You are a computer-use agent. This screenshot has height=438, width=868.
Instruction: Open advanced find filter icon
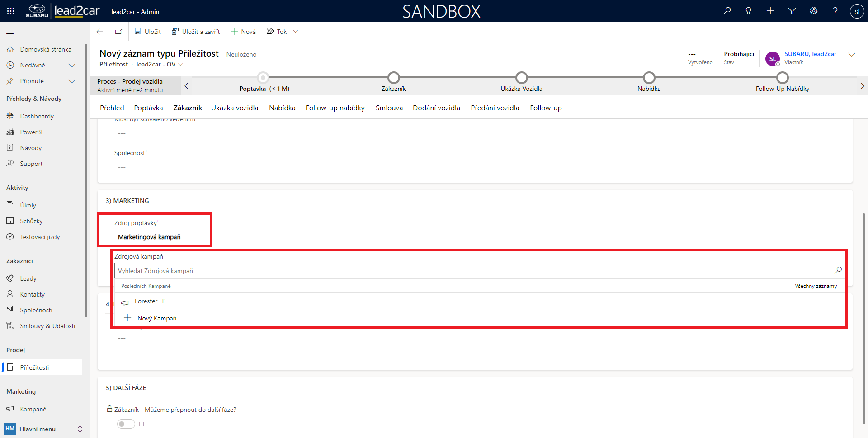pos(792,11)
